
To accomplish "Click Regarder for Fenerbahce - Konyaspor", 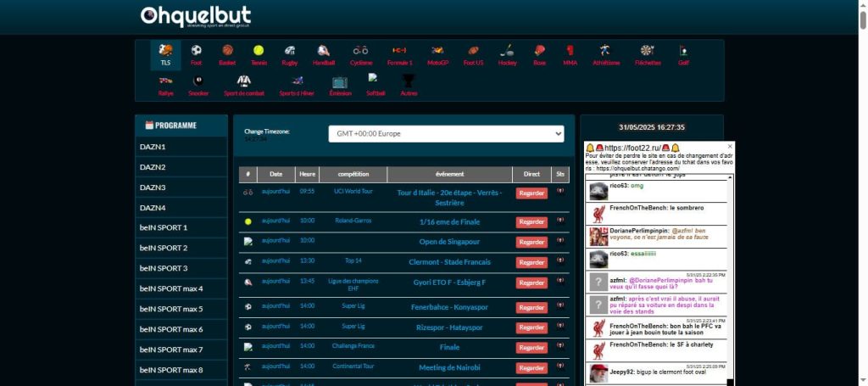I will 532,307.
